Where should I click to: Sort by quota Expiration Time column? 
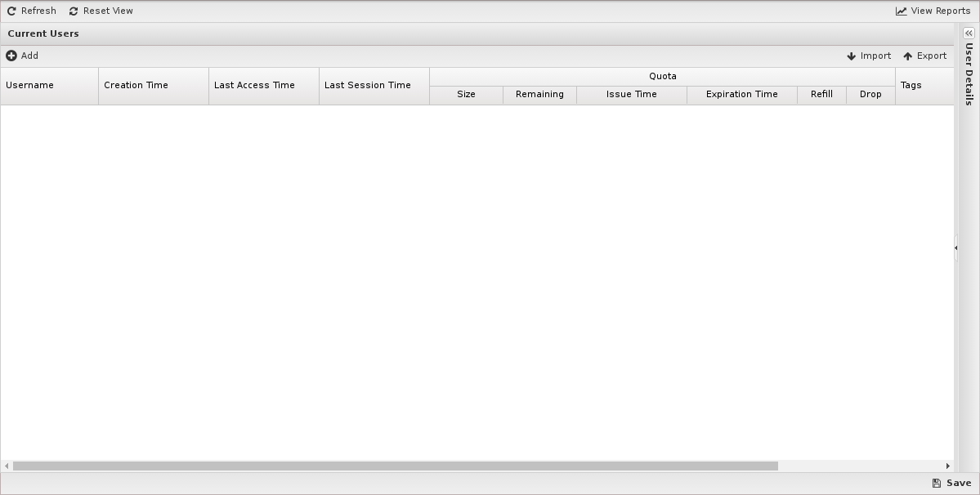point(742,95)
